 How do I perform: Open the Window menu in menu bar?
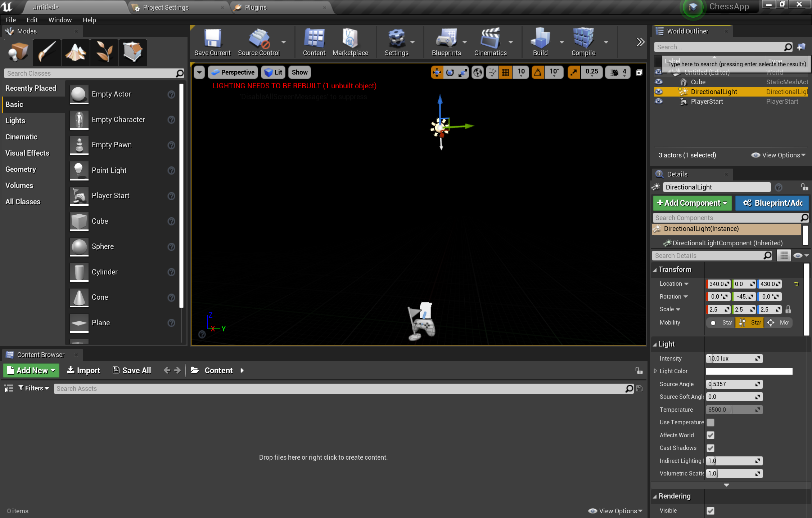[59, 21]
